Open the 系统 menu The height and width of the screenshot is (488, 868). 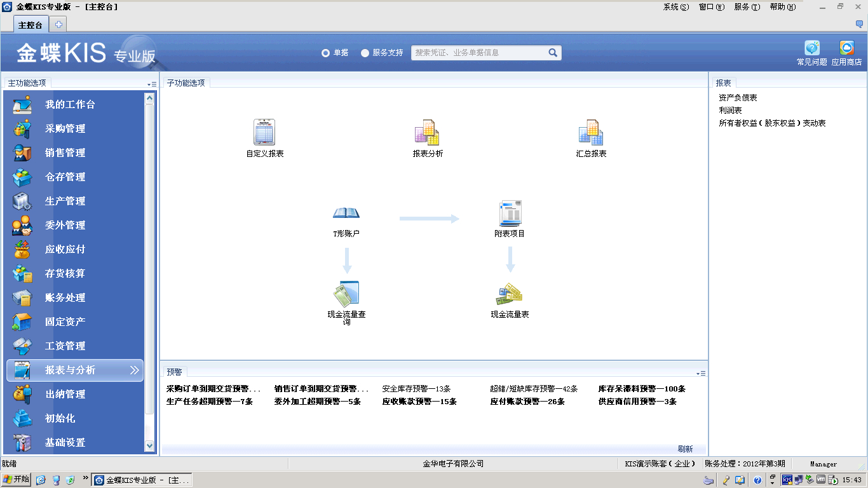coord(676,7)
